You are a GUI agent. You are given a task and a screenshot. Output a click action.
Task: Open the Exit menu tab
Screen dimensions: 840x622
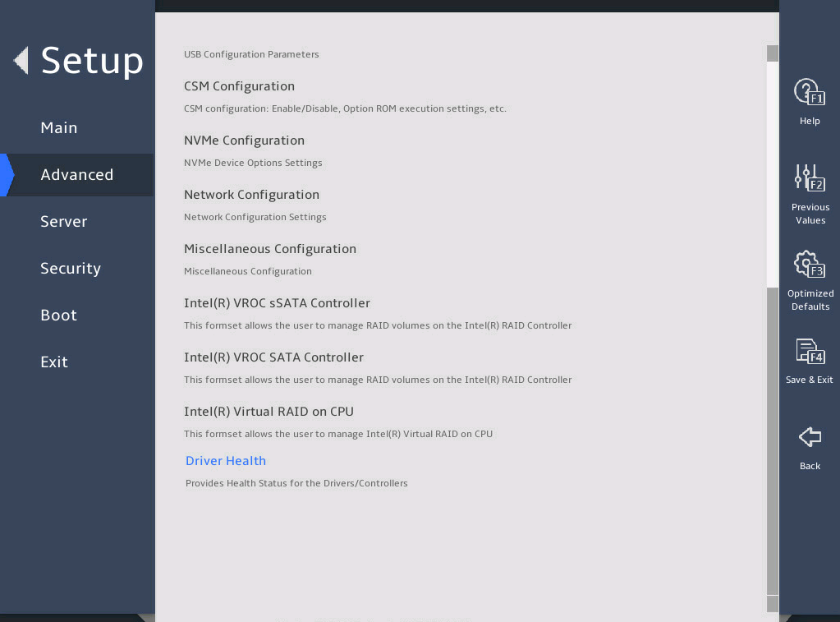point(54,362)
